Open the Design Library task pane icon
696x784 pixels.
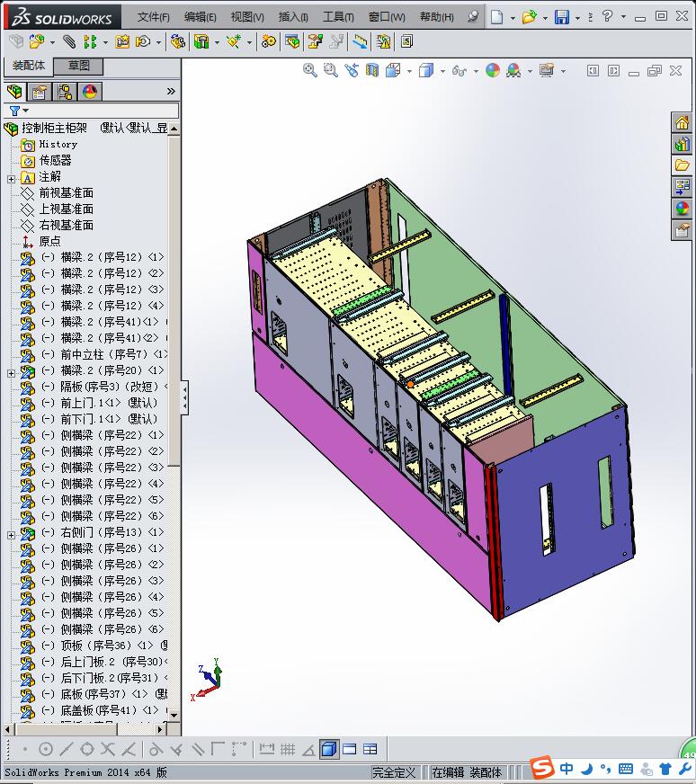[682, 145]
